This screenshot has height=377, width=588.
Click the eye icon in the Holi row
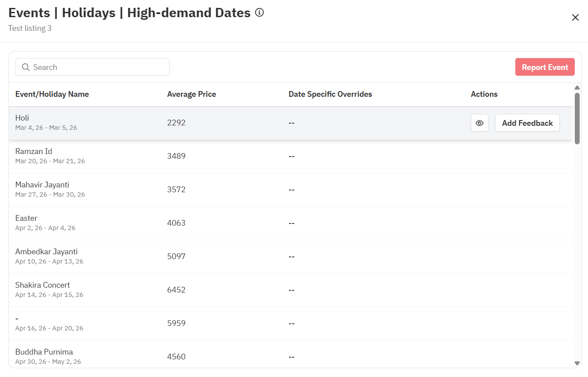[480, 123]
